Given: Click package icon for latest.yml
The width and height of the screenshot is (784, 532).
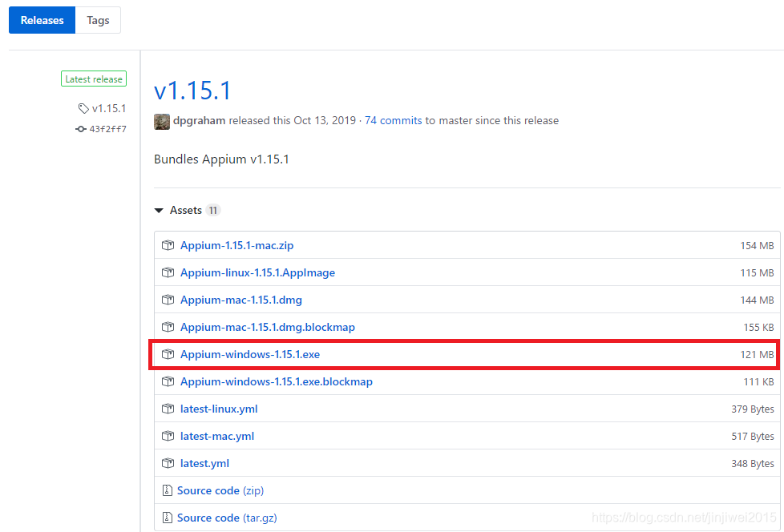Looking at the screenshot, I should coord(168,463).
